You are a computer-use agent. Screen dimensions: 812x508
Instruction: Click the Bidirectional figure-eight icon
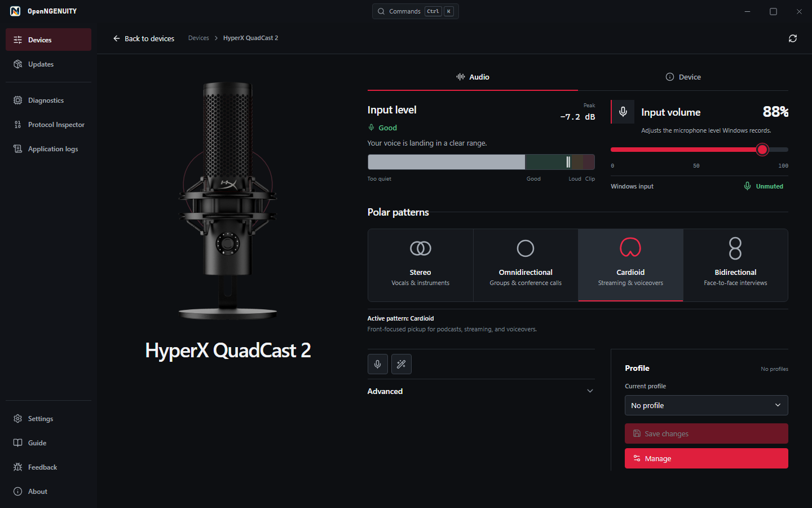[x=735, y=248]
